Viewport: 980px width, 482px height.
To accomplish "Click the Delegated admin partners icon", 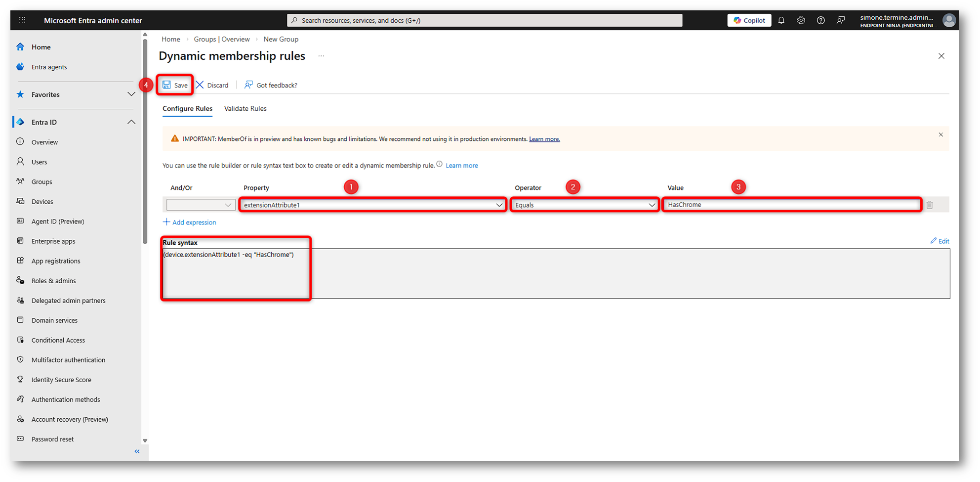I will click(x=20, y=300).
